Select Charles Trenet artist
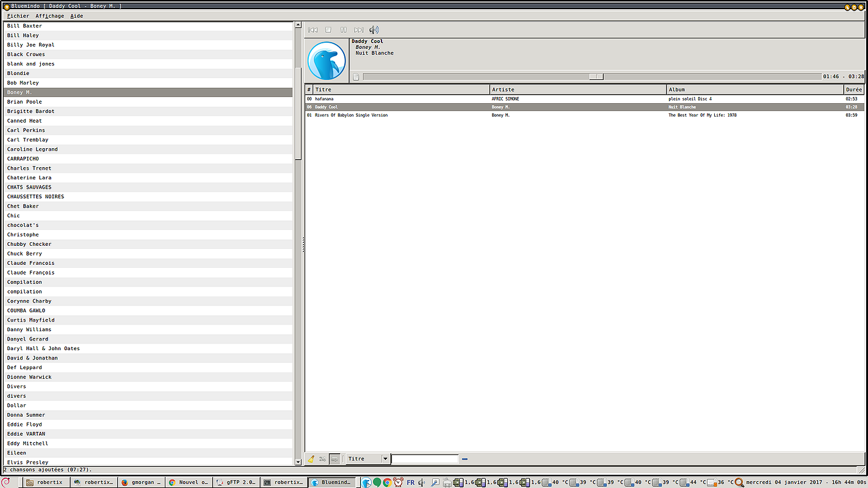The width and height of the screenshot is (868, 488). click(148, 168)
